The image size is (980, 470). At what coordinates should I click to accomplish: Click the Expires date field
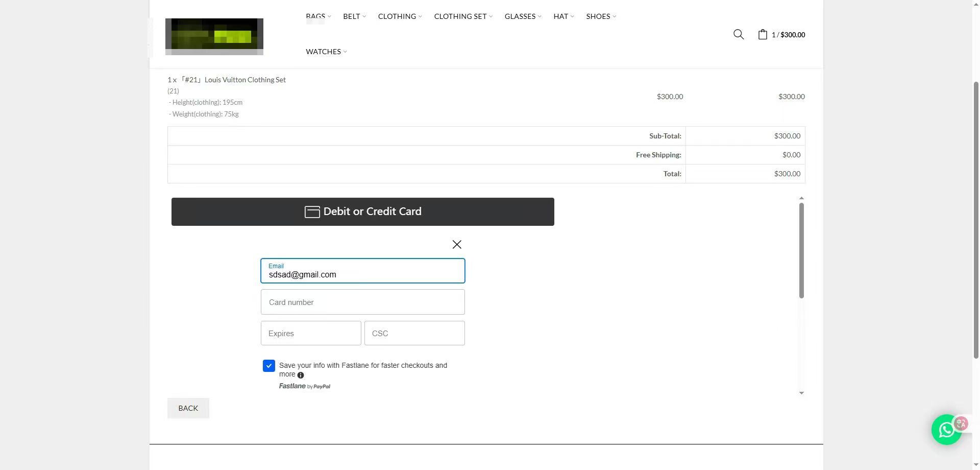coord(311,334)
